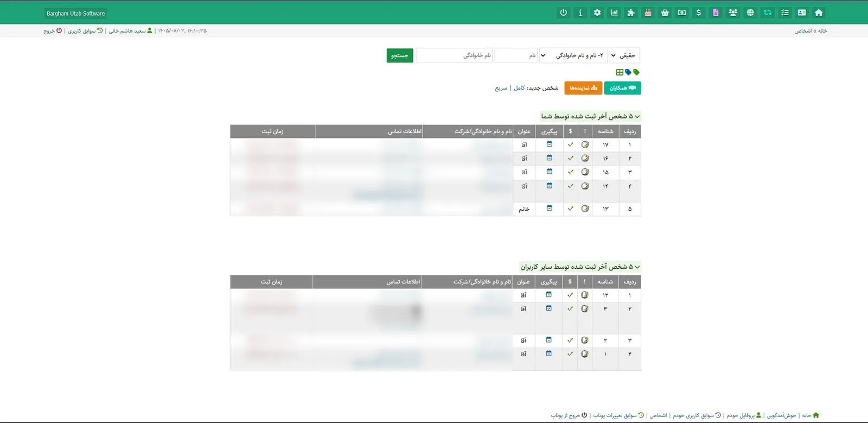Click the خروج logout link in header

coord(52,31)
